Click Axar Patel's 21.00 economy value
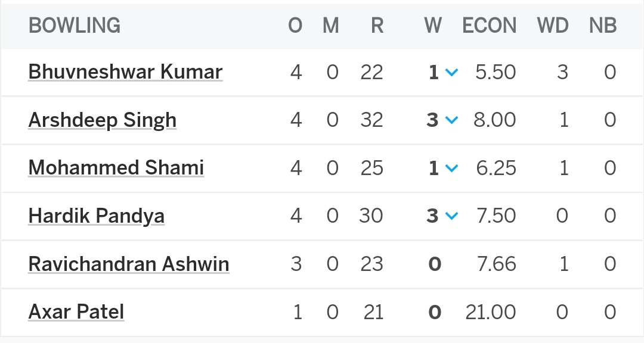 click(491, 312)
